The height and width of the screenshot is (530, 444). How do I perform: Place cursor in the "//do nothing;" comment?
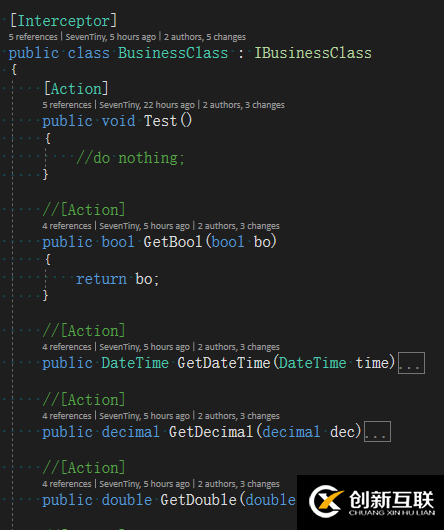pos(130,158)
